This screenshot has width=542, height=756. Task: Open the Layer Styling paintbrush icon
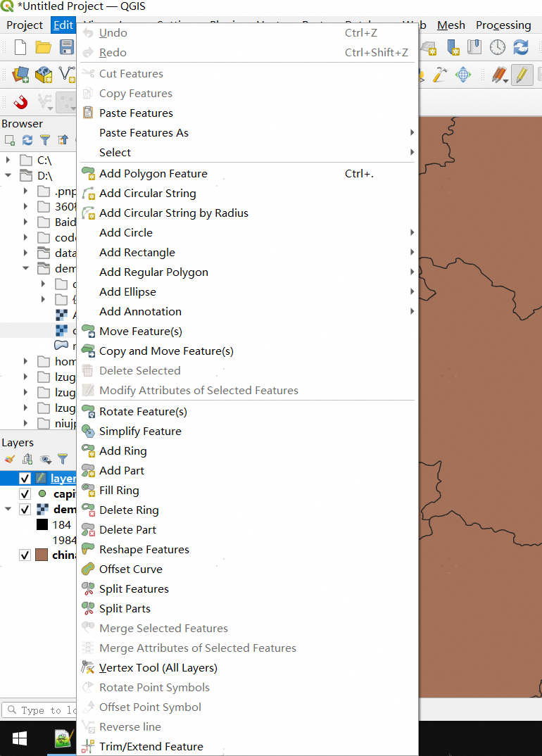point(10,459)
